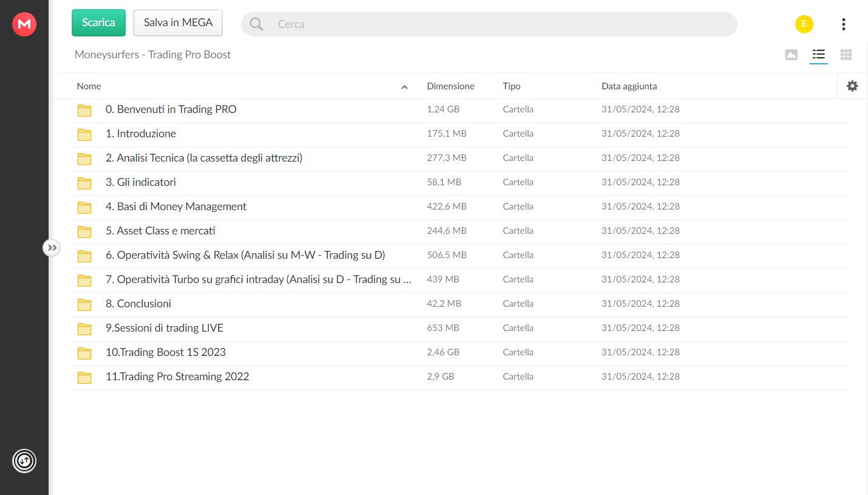Viewport: 868px width, 495px height.
Task: Switch to list view
Action: click(818, 55)
